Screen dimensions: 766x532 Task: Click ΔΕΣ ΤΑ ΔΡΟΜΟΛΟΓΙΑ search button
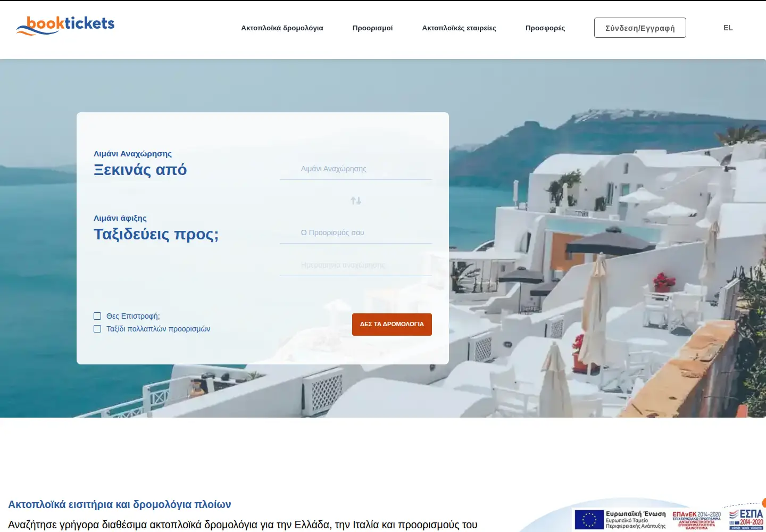click(392, 325)
